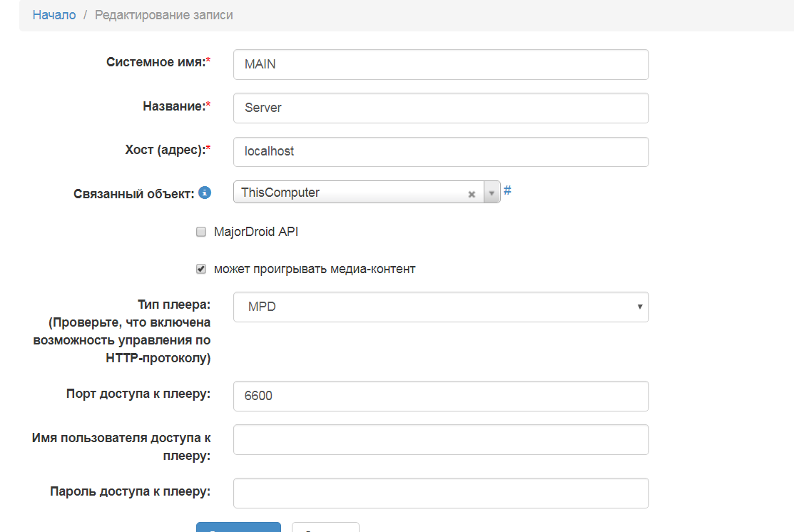Viewport: 794px width, 532px height.
Task: Expand the ThisComputer dropdown arrow
Action: pyautogui.click(x=492, y=193)
